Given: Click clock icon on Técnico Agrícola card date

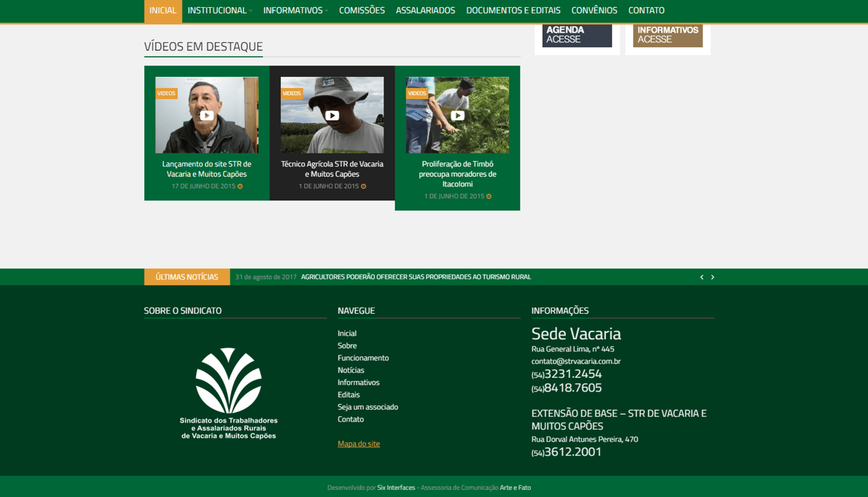Looking at the screenshot, I should coord(363,186).
